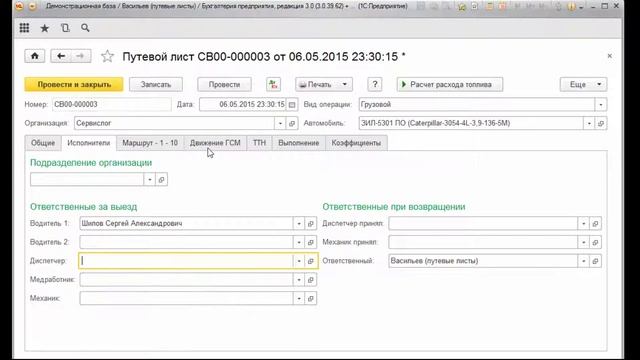Open Организация record link icon

click(292, 123)
